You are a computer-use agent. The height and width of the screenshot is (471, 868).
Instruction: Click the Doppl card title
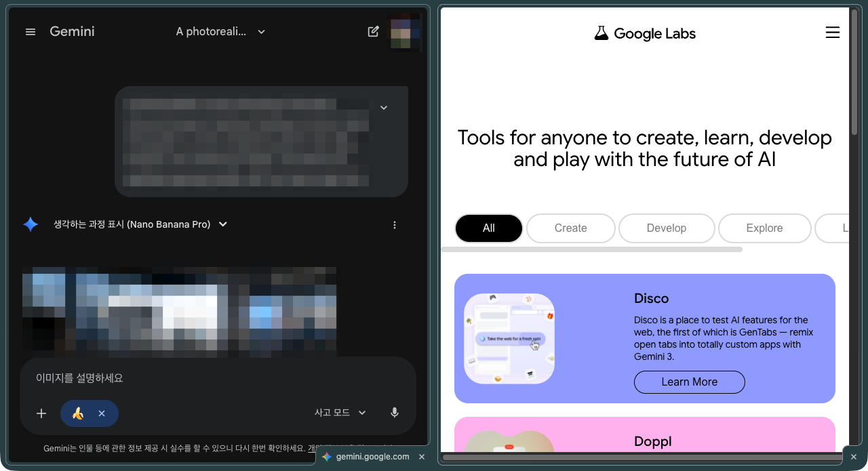click(x=653, y=441)
